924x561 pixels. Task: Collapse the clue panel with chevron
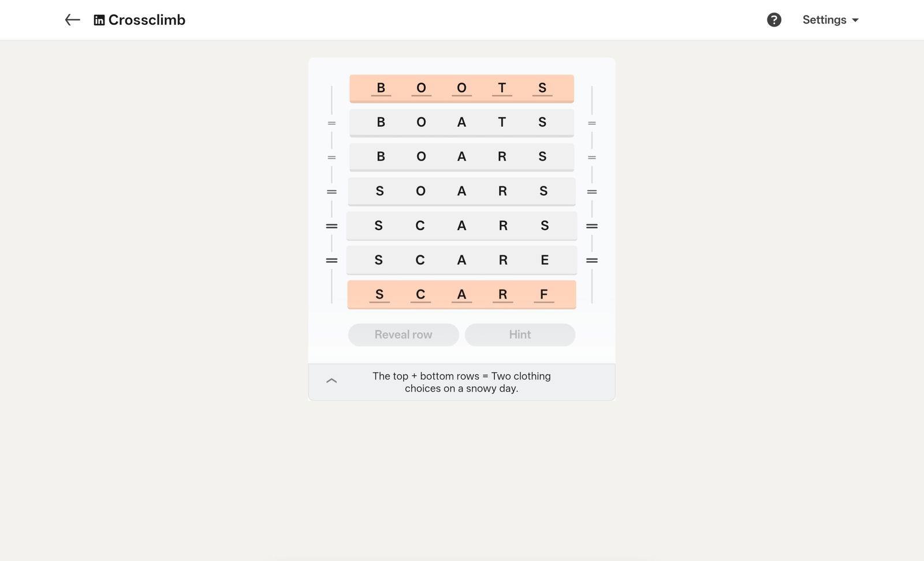pyautogui.click(x=331, y=381)
